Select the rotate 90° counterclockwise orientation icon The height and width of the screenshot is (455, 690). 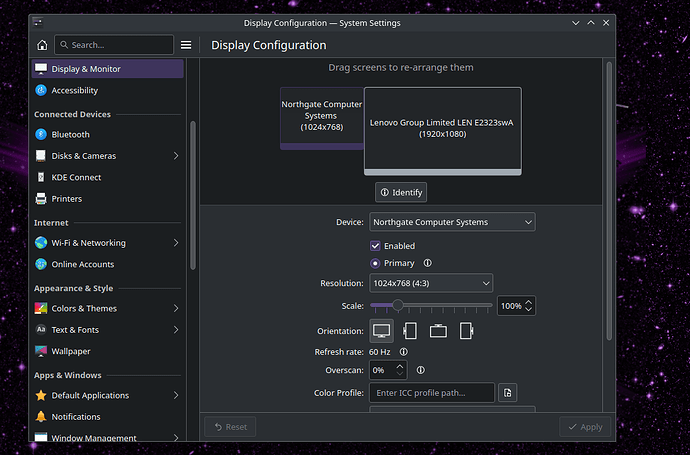pyautogui.click(x=466, y=330)
